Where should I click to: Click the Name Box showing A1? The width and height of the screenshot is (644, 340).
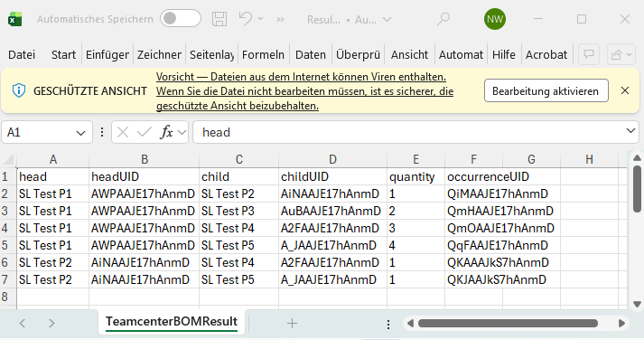[41, 132]
